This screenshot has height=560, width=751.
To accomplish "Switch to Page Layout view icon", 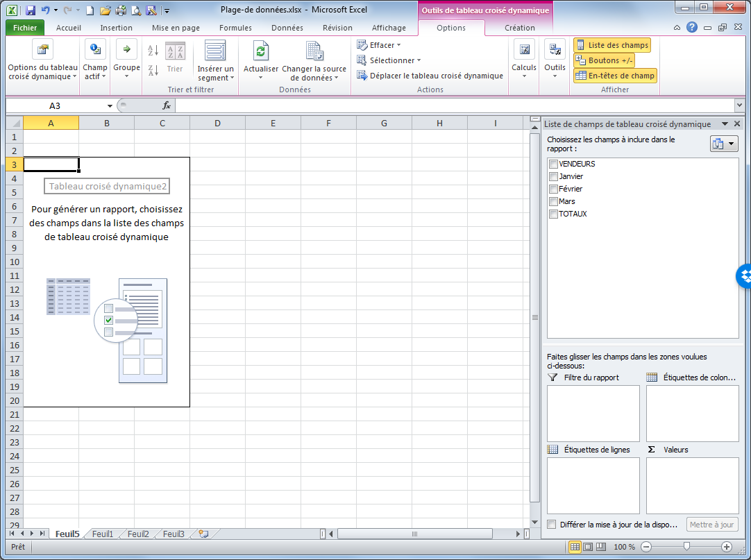I will (x=588, y=547).
